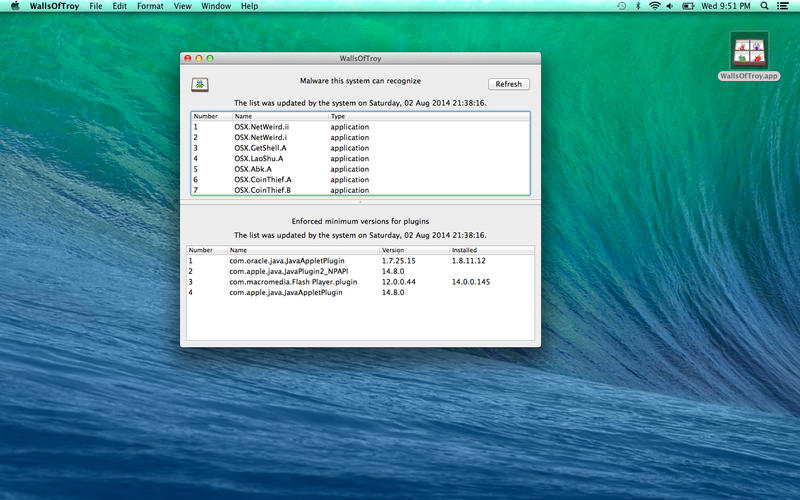Open the Time Machine menu bar icon
The width and height of the screenshot is (800, 500).
click(622, 6)
